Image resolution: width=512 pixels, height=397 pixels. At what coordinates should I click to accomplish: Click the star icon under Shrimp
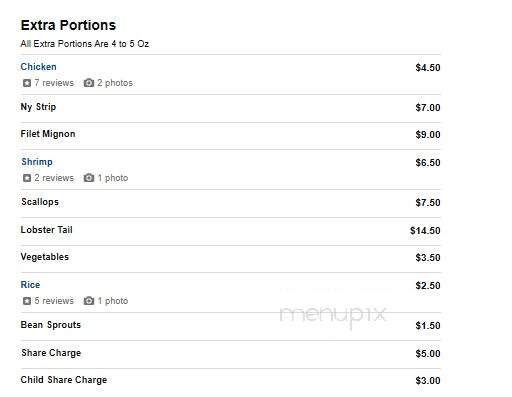(27, 178)
